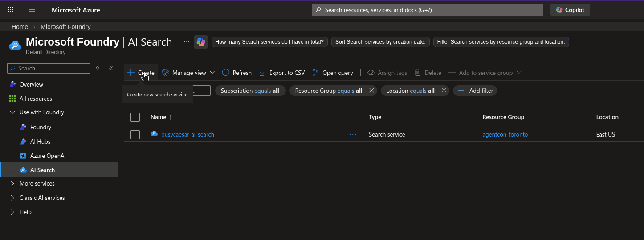The image size is (644, 240).
Task: Open the portal hamburger menu
Action: click(32, 9)
